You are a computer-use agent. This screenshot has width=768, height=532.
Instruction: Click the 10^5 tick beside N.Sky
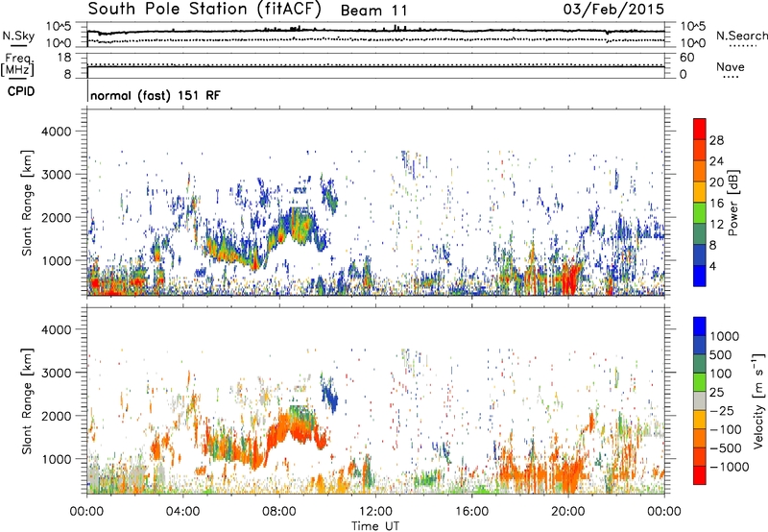click(59, 27)
